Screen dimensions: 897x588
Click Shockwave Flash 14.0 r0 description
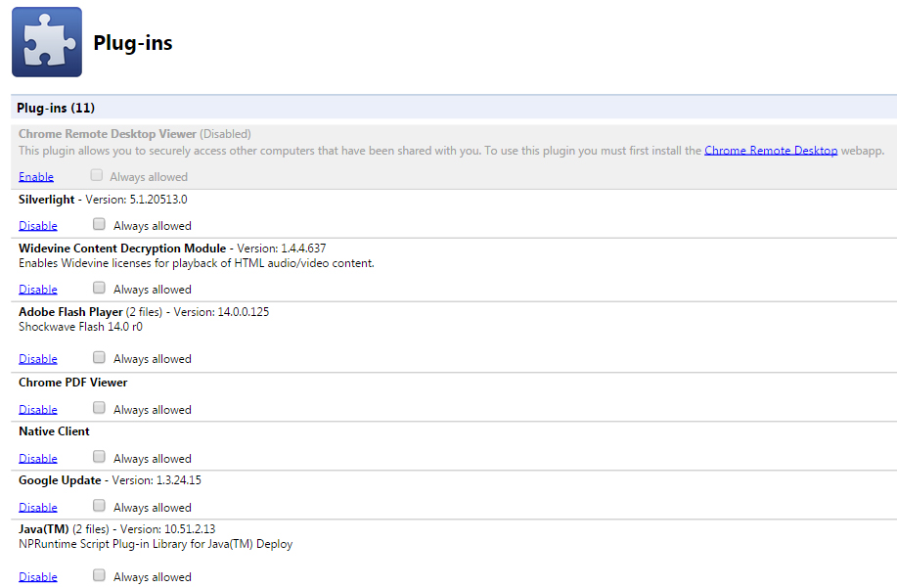coord(80,327)
